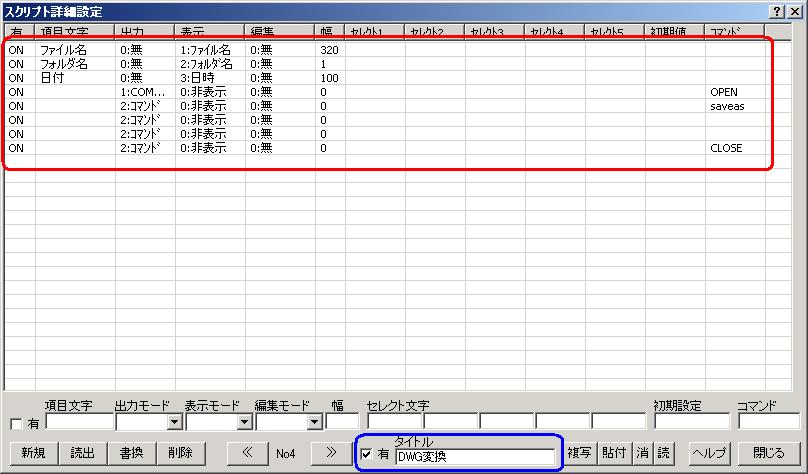Go to previous script with « button

248,453
